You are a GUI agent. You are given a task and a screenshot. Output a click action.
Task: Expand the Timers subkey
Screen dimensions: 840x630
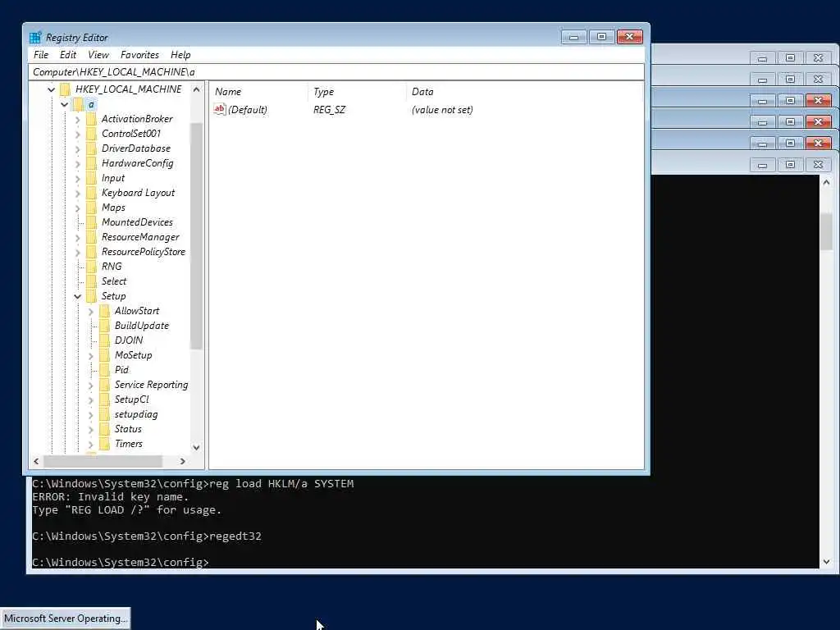coord(90,444)
